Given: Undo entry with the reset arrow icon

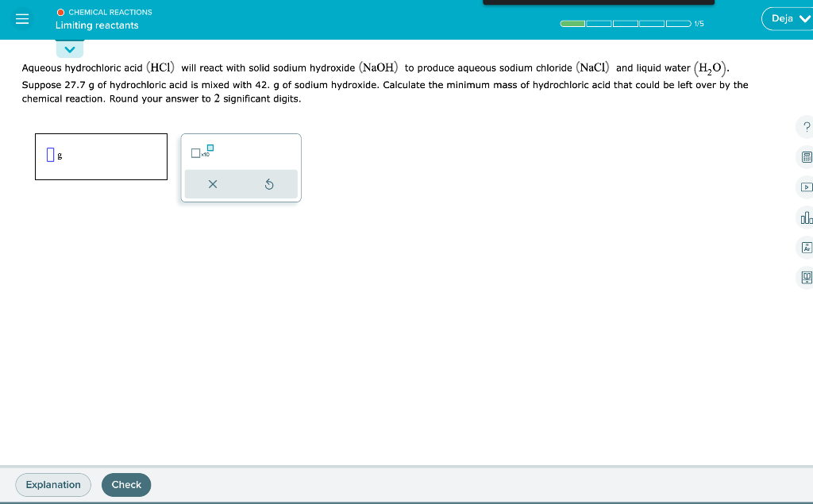Looking at the screenshot, I should click(270, 183).
